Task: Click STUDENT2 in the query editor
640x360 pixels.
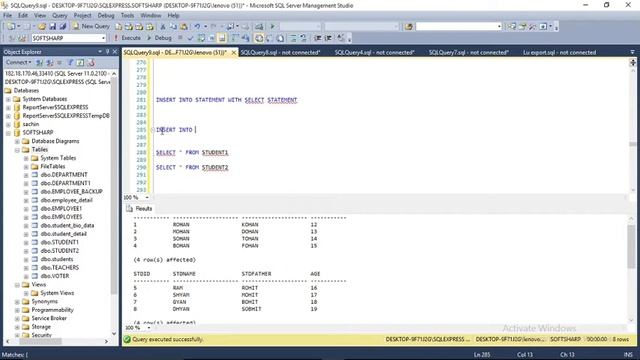Action: (215, 168)
